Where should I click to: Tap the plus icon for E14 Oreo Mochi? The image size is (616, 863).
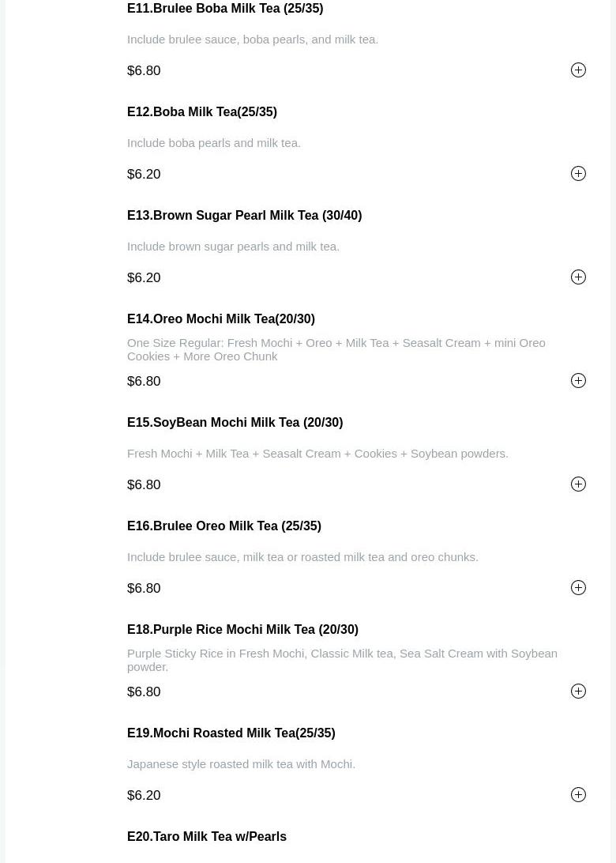(x=578, y=381)
